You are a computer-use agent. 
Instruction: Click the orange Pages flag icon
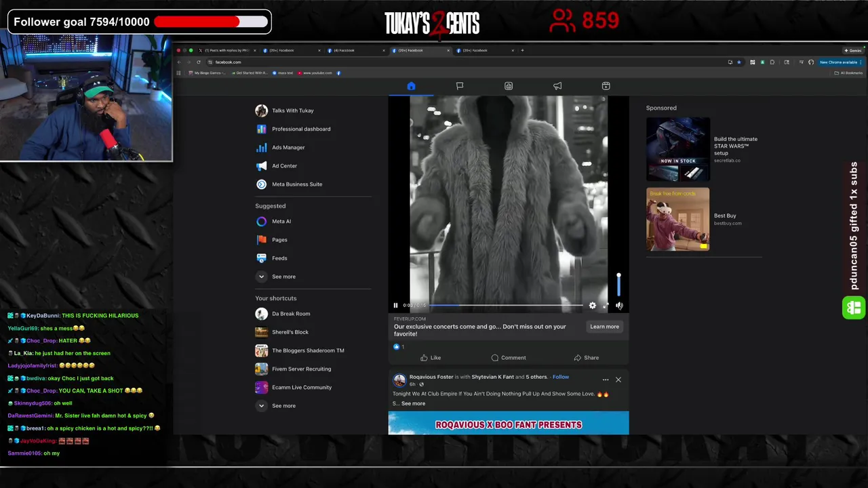click(x=261, y=239)
